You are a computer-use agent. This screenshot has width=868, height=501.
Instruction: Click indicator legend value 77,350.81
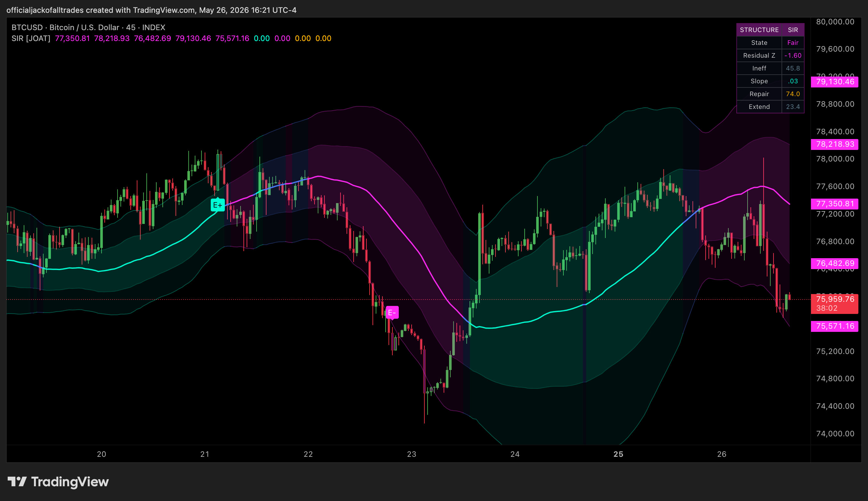click(x=72, y=38)
